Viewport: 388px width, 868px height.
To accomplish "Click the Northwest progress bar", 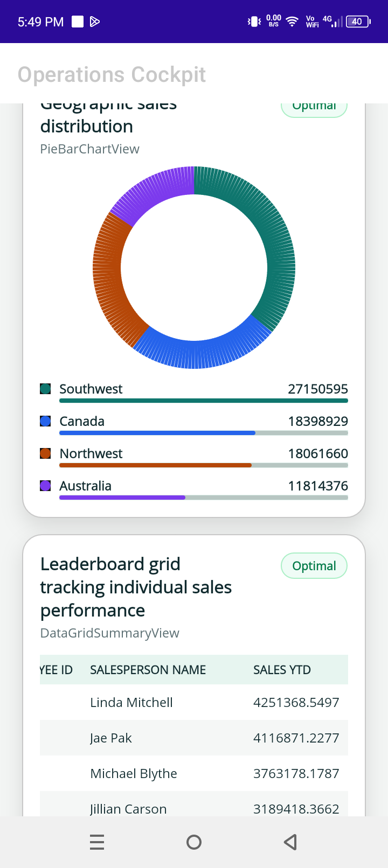I will pyautogui.click(x=204, y=465).
